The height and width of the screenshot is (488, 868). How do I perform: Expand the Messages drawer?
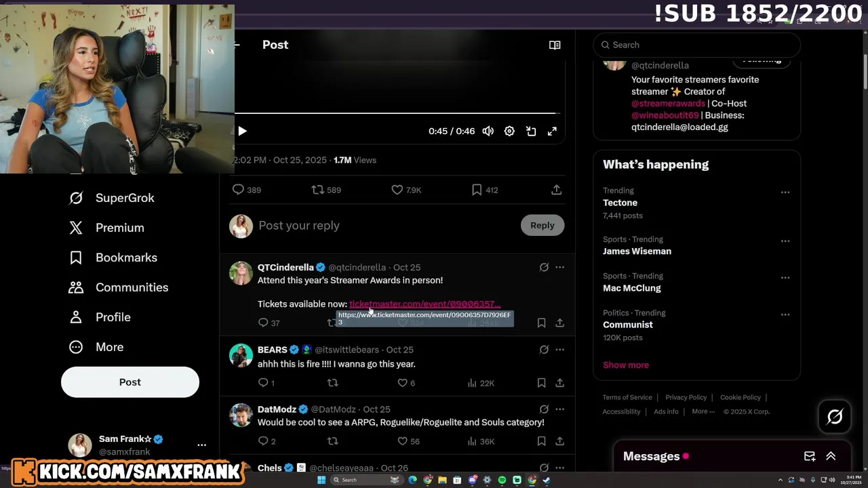[x=830, y=456]
